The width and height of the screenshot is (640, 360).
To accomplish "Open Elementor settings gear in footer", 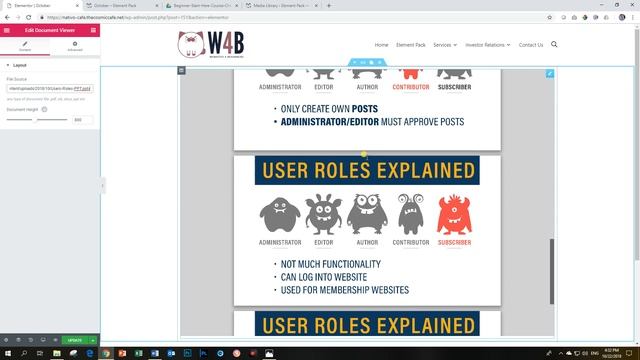I will [6, 340].
